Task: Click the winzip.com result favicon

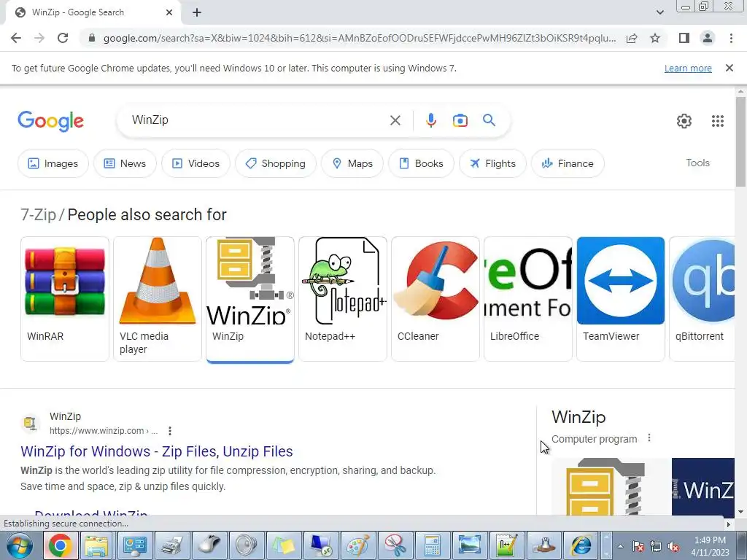Action: 31,423
